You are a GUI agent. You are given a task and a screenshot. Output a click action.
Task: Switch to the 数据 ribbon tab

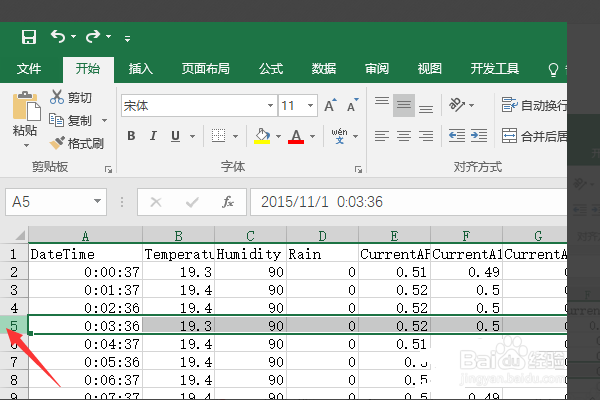tap(324, 69)
